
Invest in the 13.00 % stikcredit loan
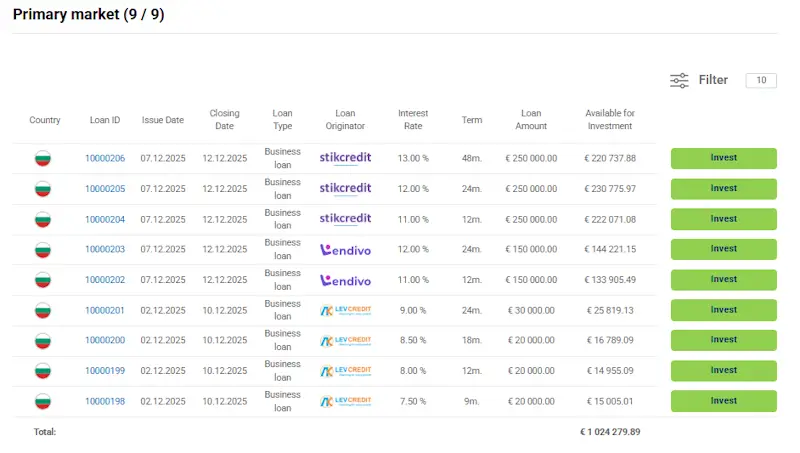pos(723,158)
